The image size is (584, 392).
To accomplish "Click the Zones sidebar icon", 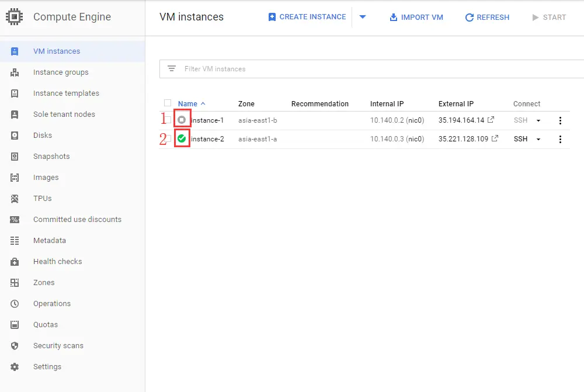I will click(15, 283).
